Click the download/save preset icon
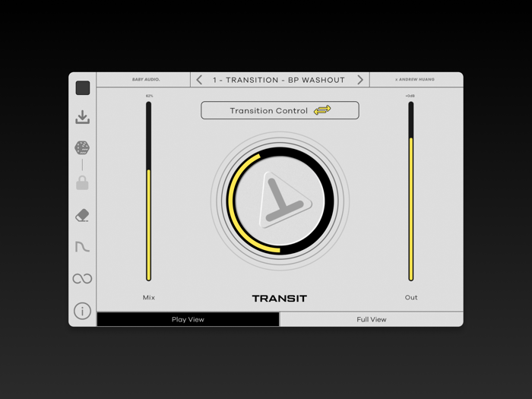Screen dimensions: 532x399 point(82,117)
